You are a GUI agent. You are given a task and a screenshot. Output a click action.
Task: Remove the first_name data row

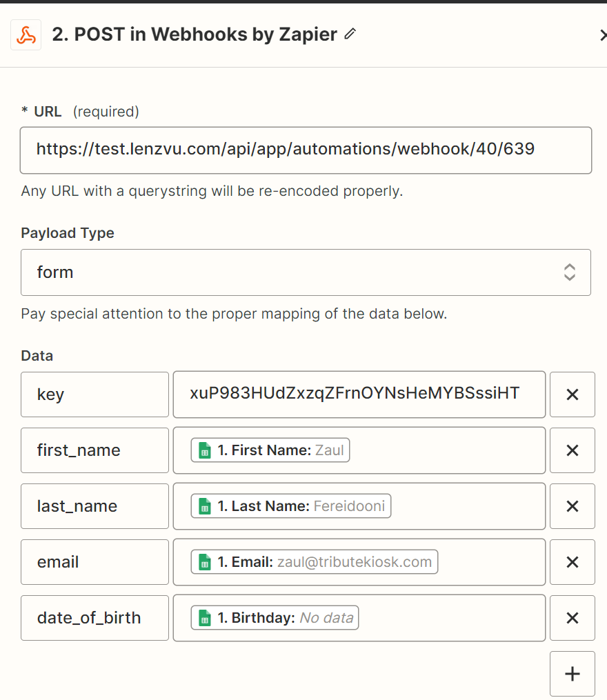coord(572,450)
